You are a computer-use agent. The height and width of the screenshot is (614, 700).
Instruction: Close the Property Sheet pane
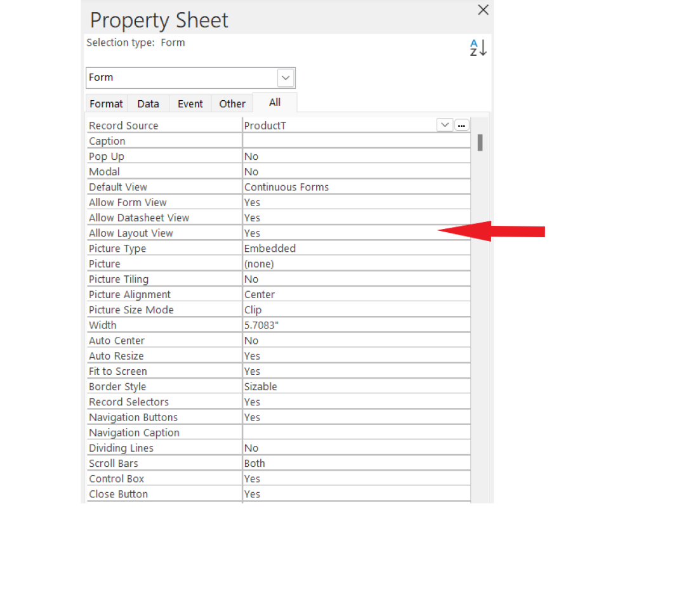[483, 10]
